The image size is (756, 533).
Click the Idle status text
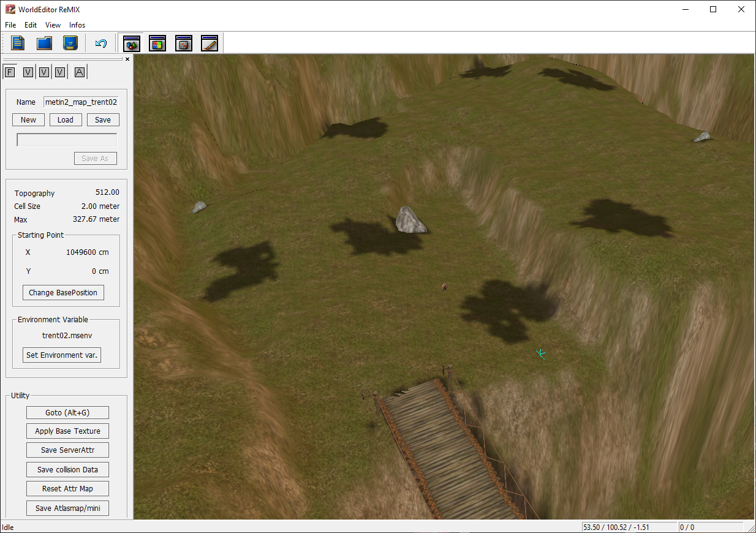pos(8,527)
